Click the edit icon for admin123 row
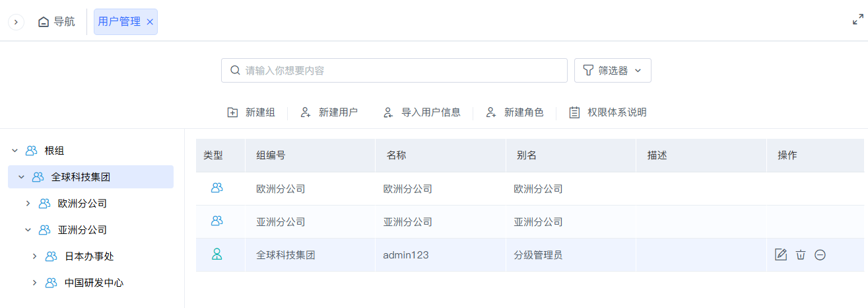The image size is (868, 308). (781, 254)
